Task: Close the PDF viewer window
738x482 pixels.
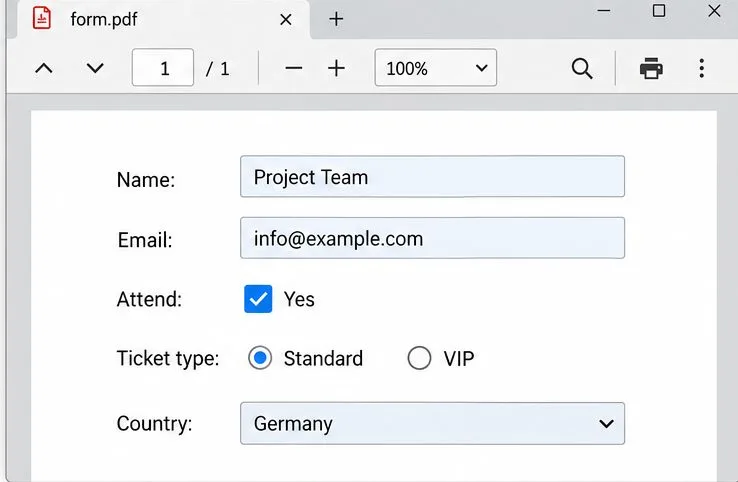Action: (714, 10)
